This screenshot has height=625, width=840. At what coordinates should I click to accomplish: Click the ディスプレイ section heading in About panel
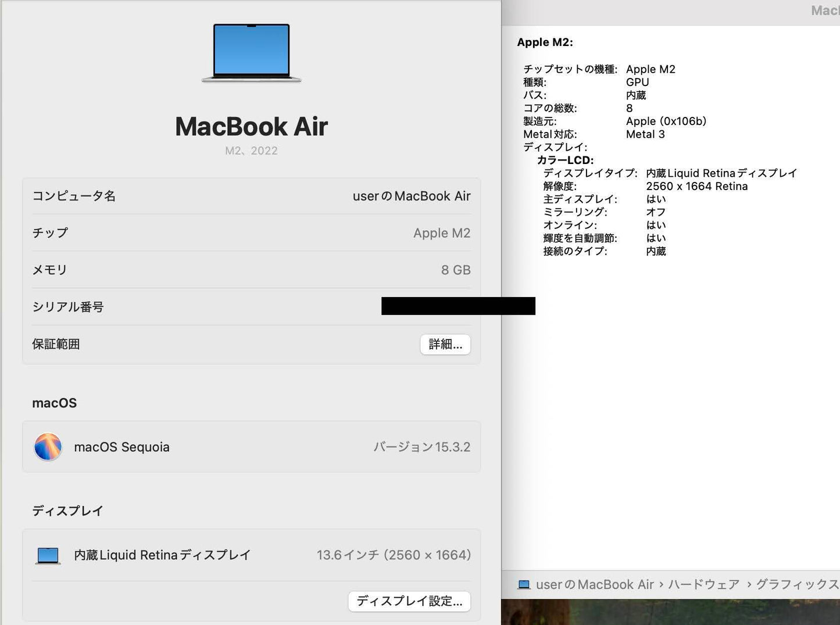tap(67, 511)
